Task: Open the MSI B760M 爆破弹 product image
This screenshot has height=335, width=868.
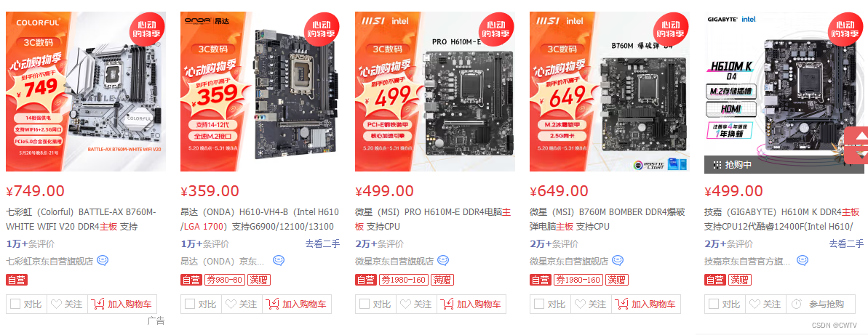Action: (x=610, y=92)
